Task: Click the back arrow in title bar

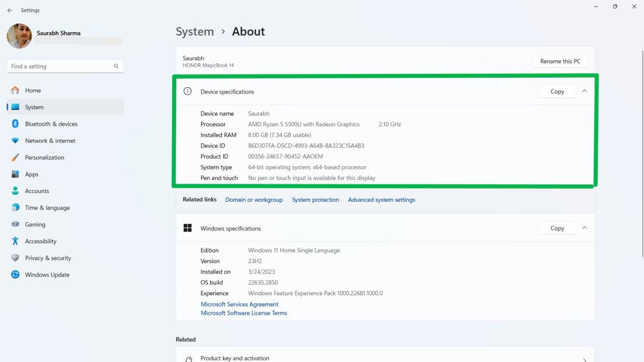Action: point(10,11)
